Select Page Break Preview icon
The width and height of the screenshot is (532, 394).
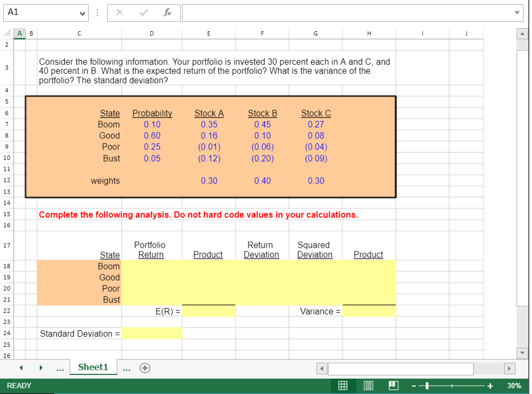(x=393, y=386)
